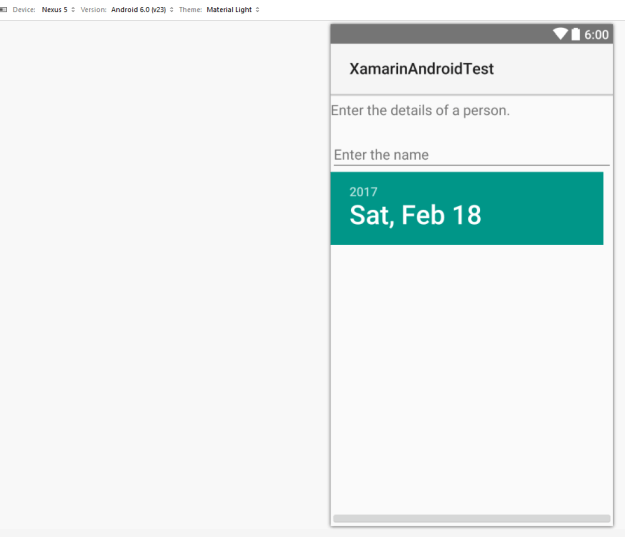Click the 6:00 clock in status bar
625x537 pixels.
(x=596, y=34)
